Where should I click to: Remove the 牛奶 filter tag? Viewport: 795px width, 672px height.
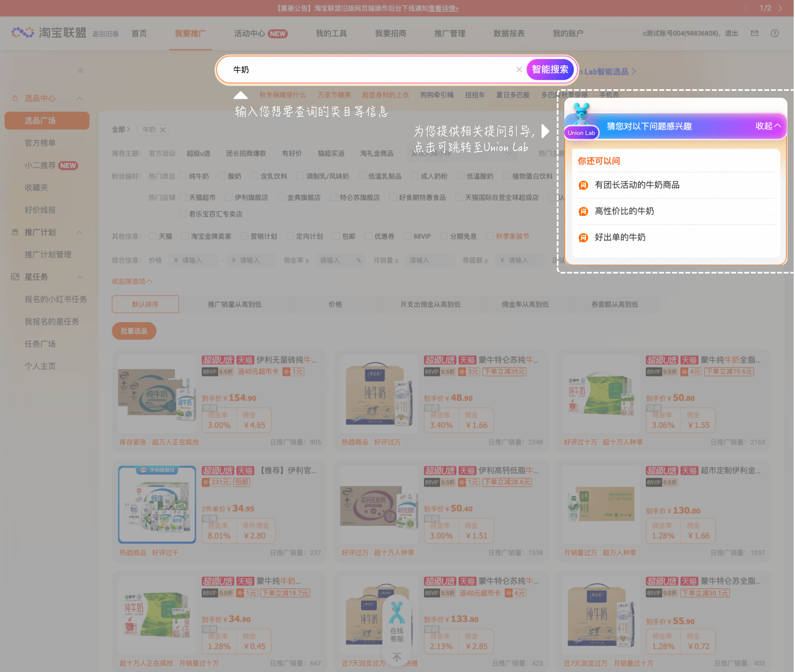point(163,130)
